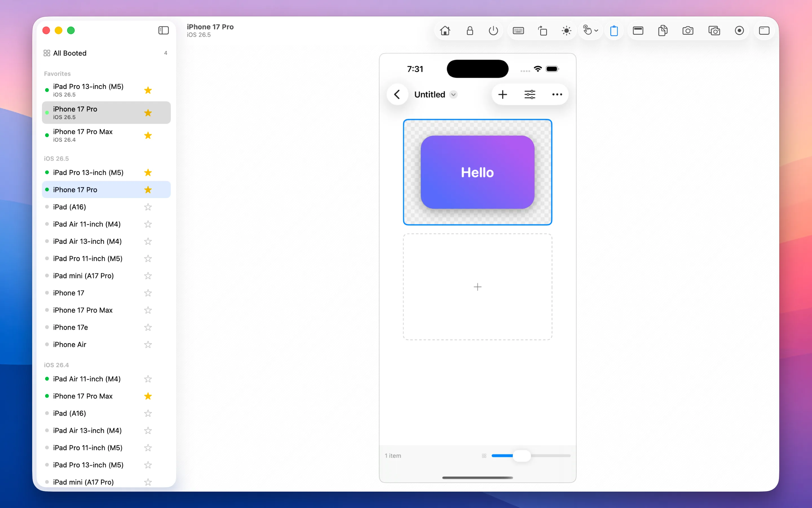This screenshot has height=508, width=812.
Task: Click the copy documents icon
Action: pos(663,30)
